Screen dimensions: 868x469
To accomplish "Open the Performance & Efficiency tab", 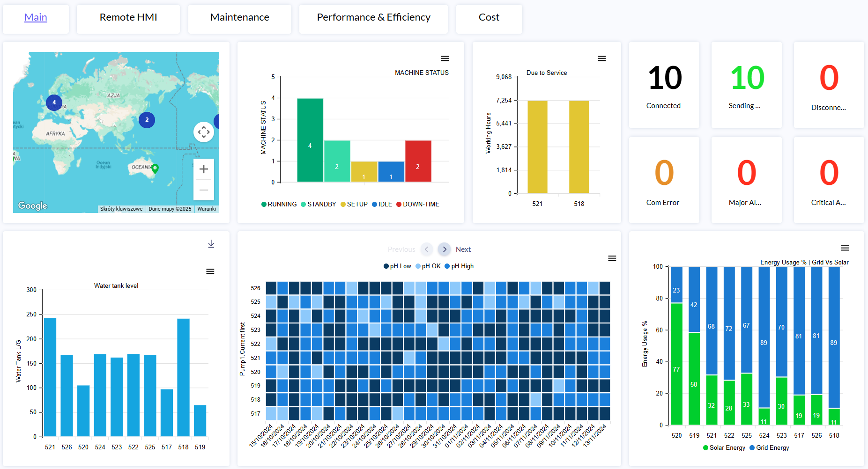I will click(x=373, y=18).
